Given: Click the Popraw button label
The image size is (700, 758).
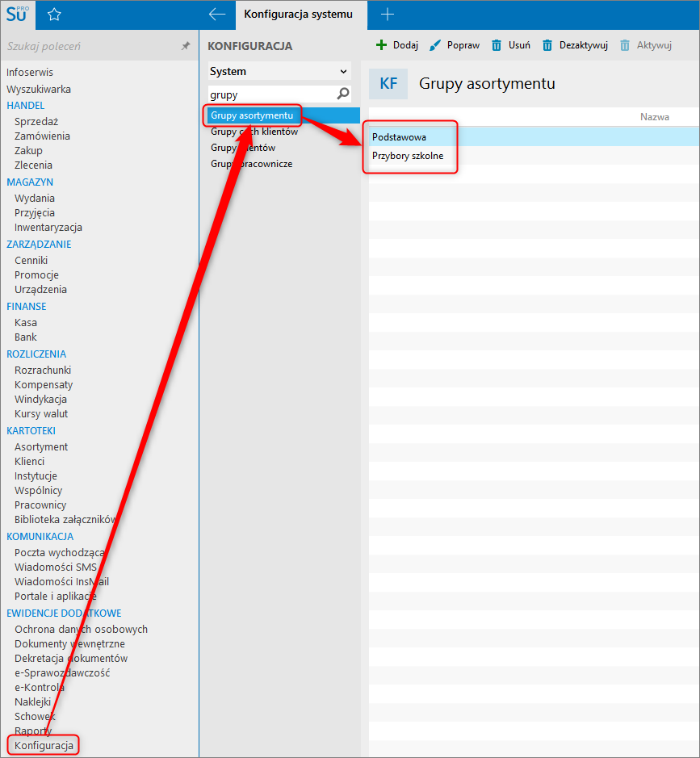Looking at the screenshot, I should pyautogui.click(x=463, y=45).
